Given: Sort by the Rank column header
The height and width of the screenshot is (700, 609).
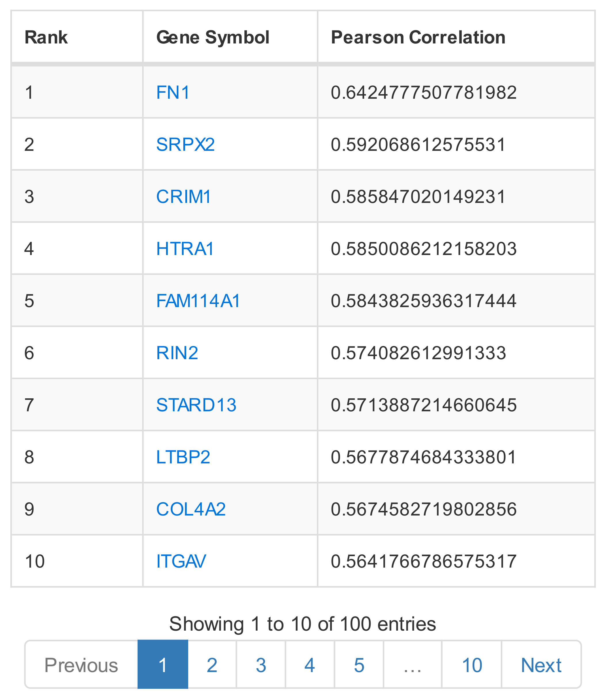Looking at the screenshot, I should pos(46,37).
